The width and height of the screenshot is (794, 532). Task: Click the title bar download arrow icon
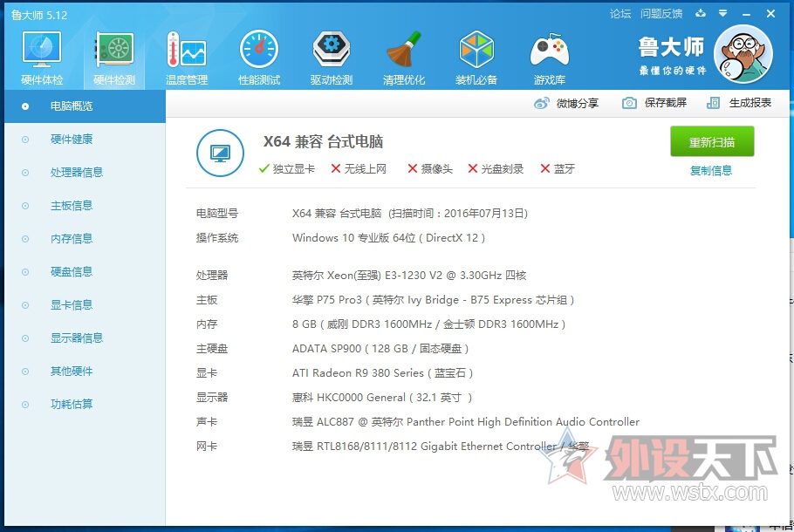coord(701,13)
